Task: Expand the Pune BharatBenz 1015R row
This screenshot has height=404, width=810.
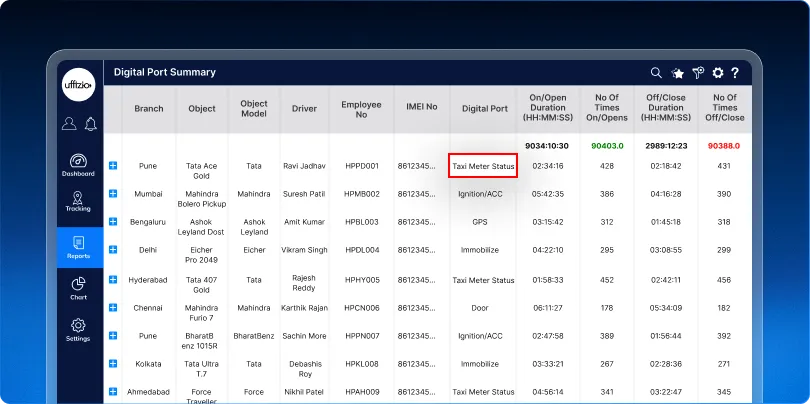Action: 113,335
